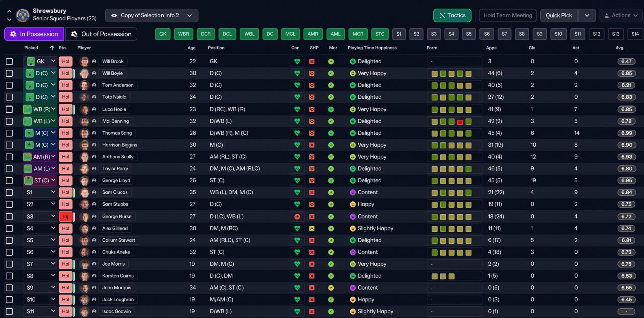Open the Actions dropdown menu
The height and width of the screenshot is (318, 644).
coord(621,15)
